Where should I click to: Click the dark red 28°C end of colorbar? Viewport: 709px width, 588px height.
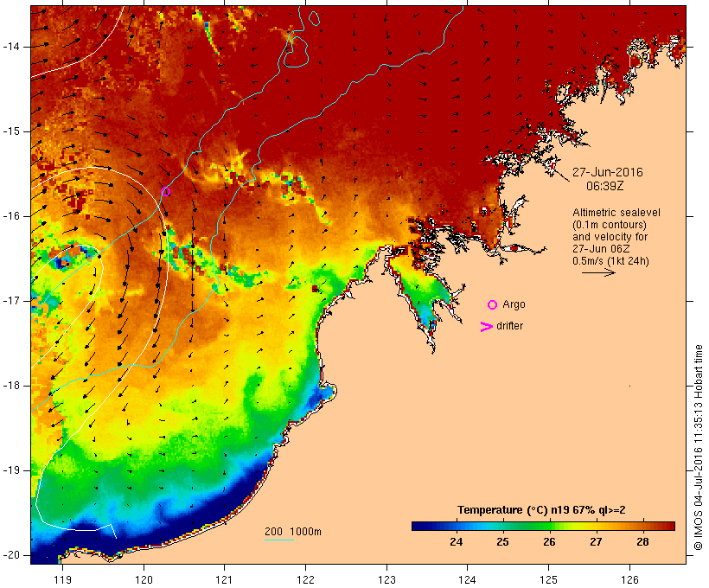667,526
